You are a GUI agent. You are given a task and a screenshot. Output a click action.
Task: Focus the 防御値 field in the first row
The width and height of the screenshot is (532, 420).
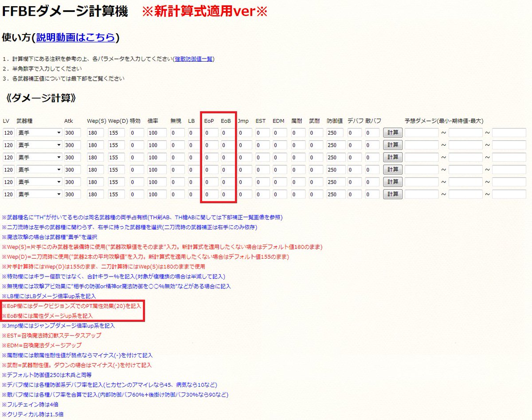pos(336,132)
